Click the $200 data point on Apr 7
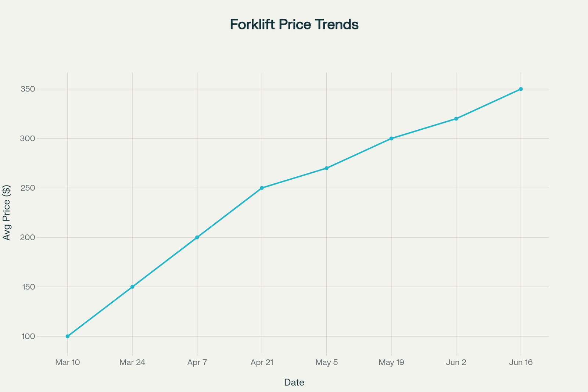 [x=197, y=237]
